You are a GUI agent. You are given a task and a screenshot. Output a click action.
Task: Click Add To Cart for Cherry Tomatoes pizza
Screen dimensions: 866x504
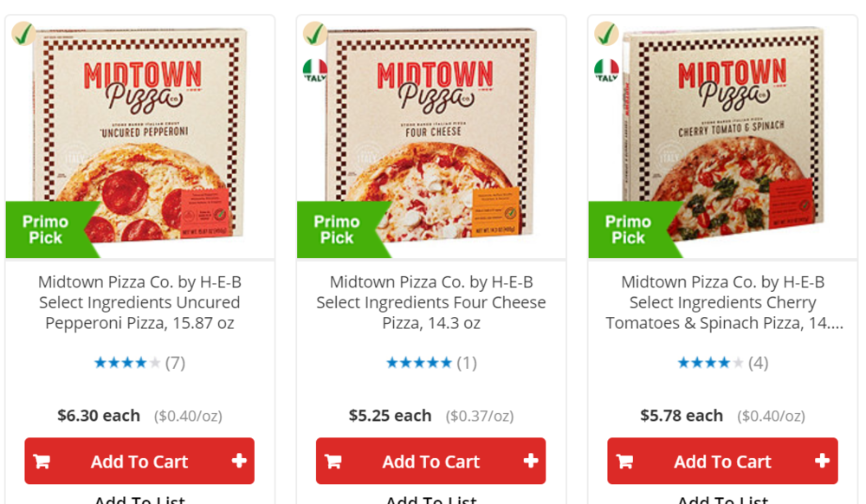click(722, 461)
